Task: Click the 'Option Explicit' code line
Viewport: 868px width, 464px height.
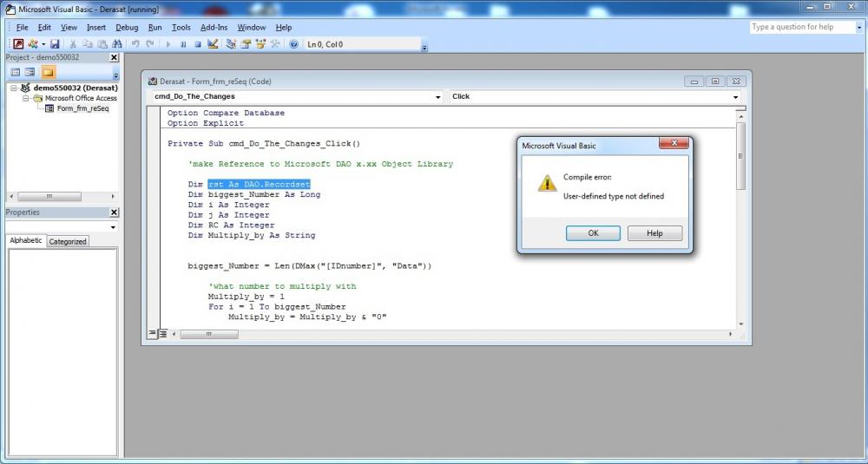Action: click(206, 123)
